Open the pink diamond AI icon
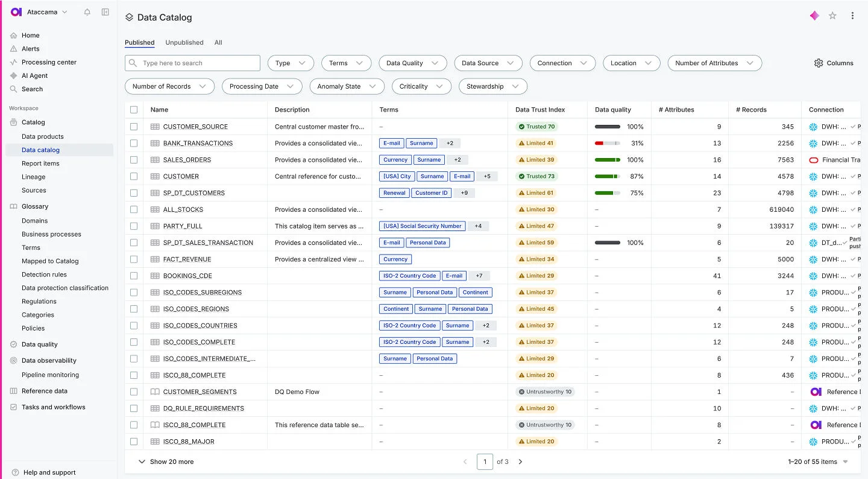 pyautogui.click(x=814, y=16)
